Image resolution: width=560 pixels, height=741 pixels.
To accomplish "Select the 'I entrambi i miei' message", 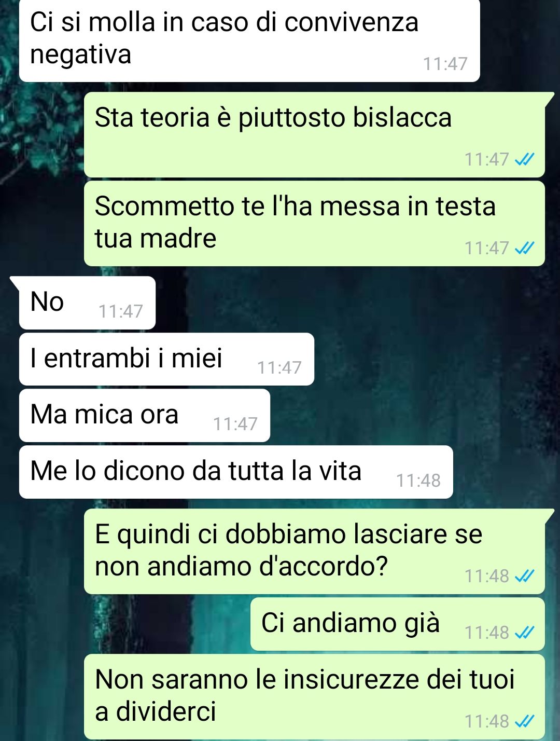I will (166, 359).
